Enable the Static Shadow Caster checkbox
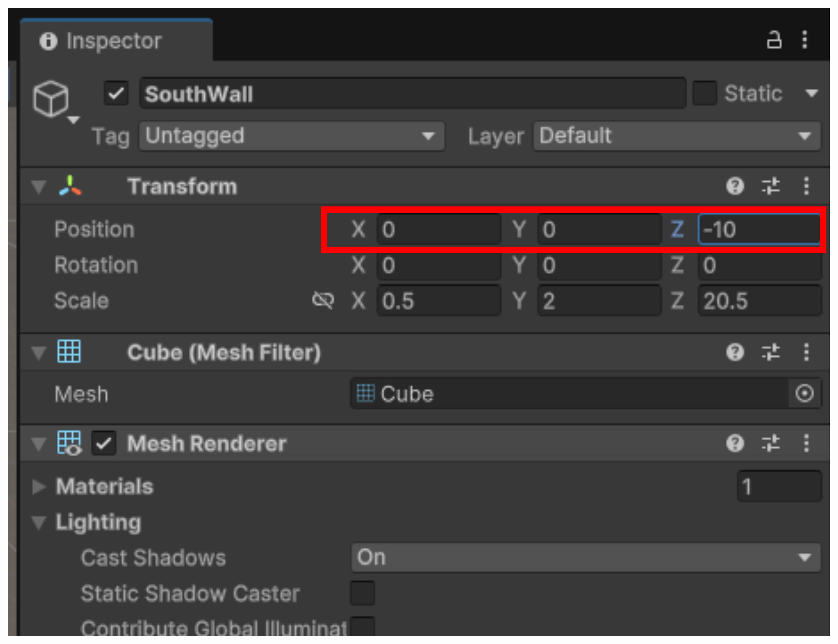Viewport: 838px width, 644px height. click(362, 593)
